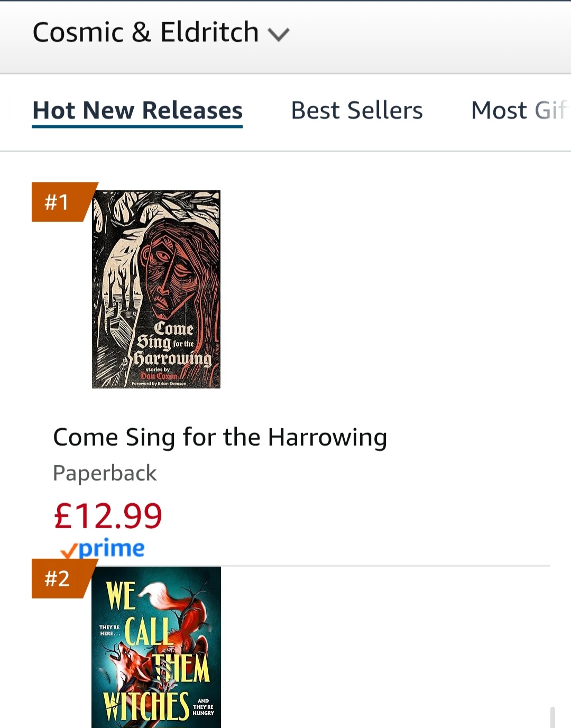Open the Come Sing for the Harrowing title link
This screenshot has height=728, width=571.
220,437
